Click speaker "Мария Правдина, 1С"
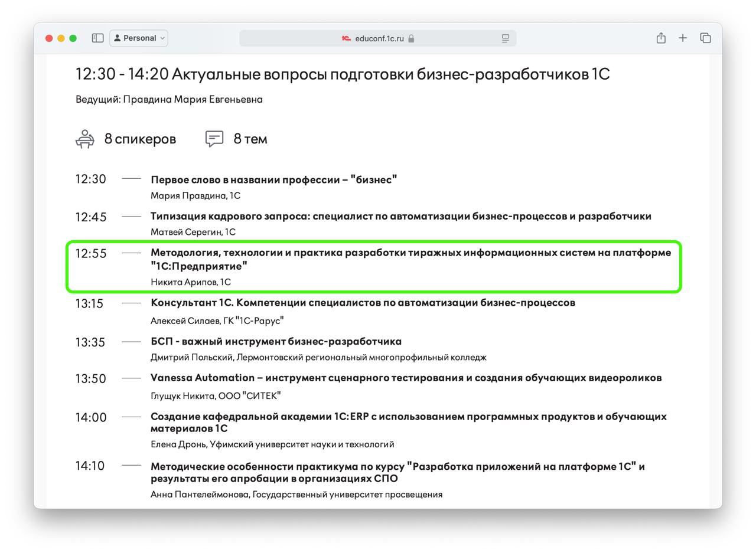This screenshot has height=553, width=756. click(x=195, y=195)
